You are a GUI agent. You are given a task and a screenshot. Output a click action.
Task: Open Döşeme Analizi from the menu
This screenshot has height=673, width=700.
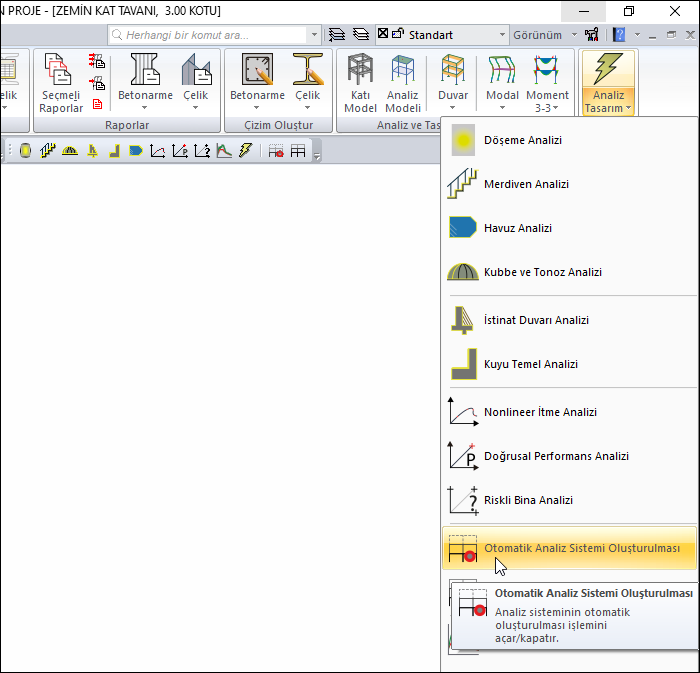click(522, 140)
